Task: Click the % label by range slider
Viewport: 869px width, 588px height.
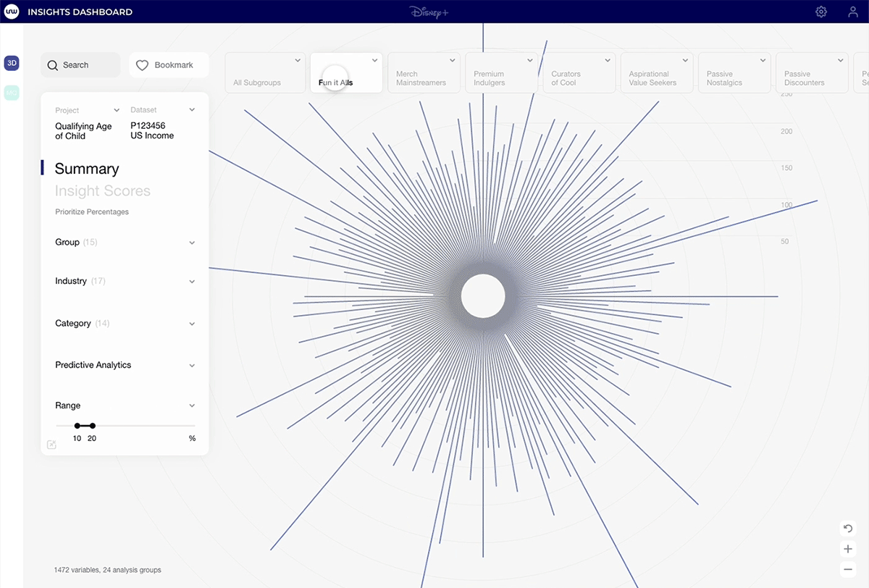Action: [x=192, y=439]
